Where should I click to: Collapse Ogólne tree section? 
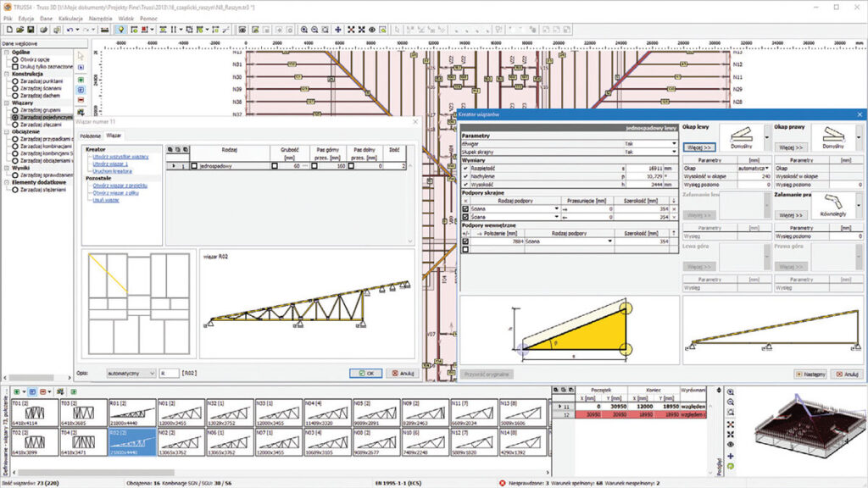[x=7, y=52]
